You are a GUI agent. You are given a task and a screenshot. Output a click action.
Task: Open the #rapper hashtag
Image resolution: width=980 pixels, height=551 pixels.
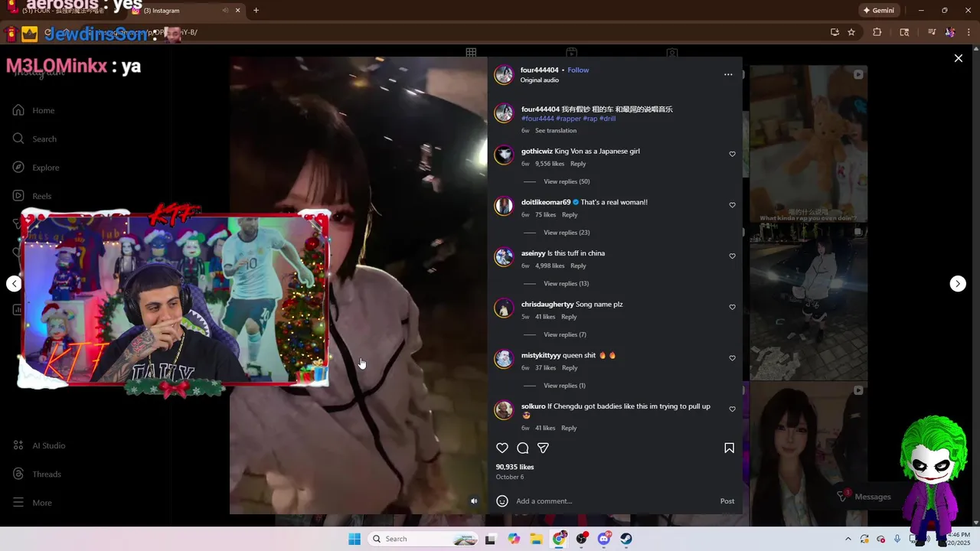(x=568, y=119)
